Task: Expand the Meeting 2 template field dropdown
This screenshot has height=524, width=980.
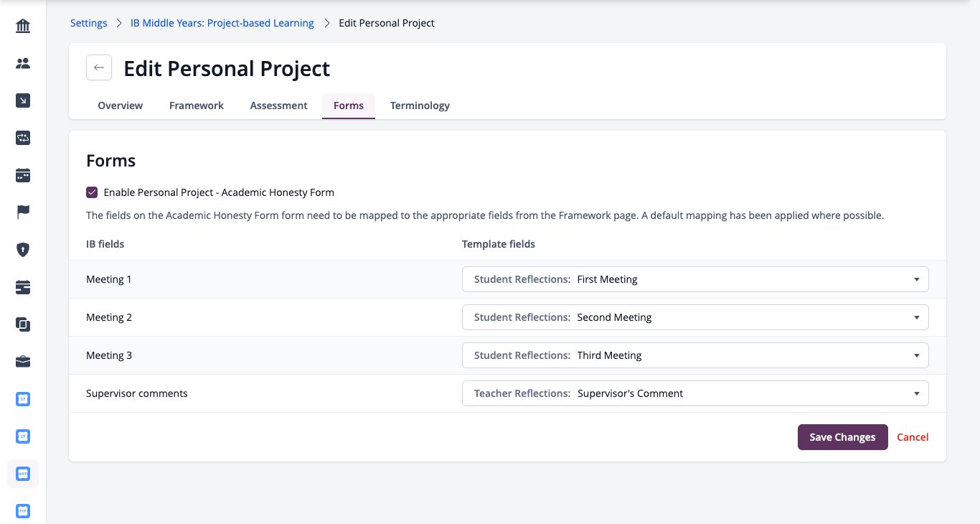Action: (x=695, y=317)
